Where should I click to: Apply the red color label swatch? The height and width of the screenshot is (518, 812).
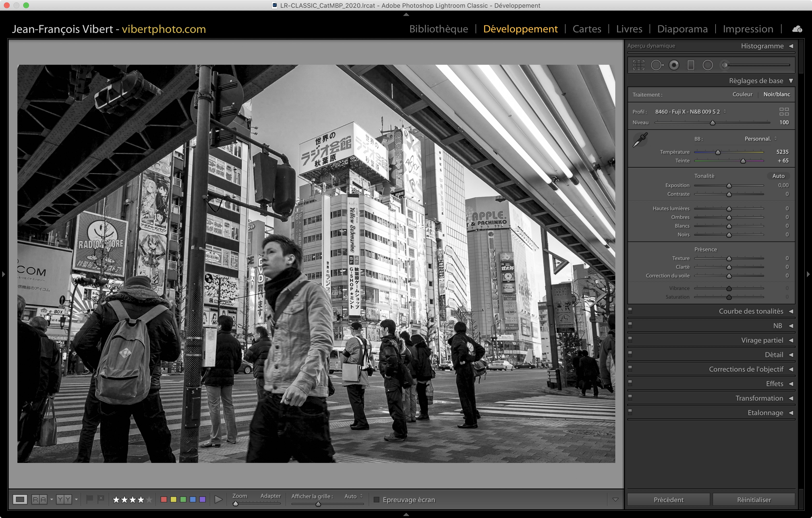pos(164,499)
